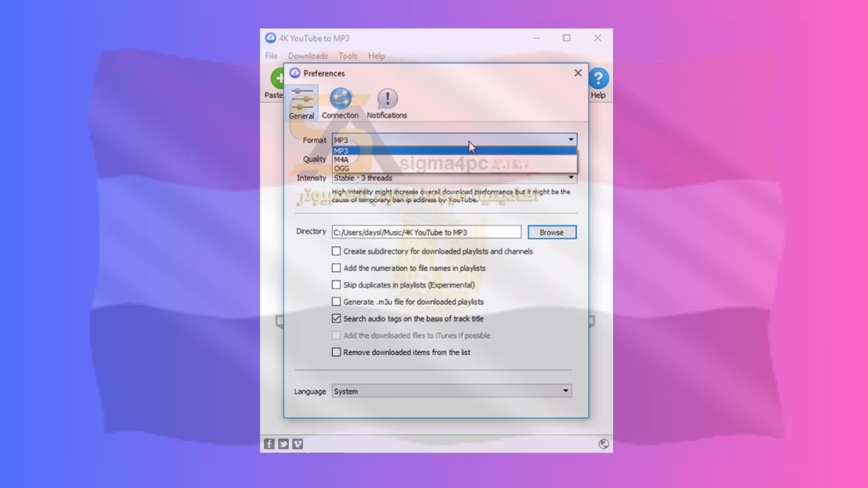868x488 pixels.
Task: Open the Help menu
Action: pyautogui.click(x=376, y=56)
